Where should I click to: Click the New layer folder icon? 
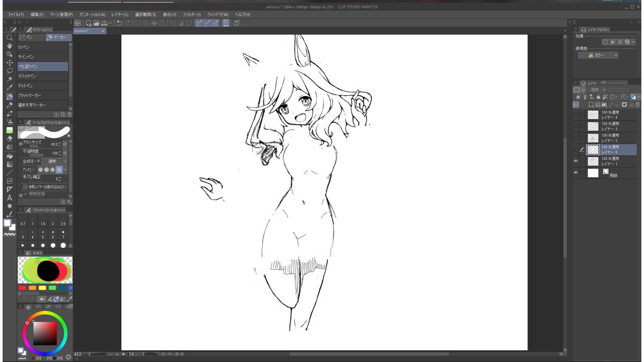coord(604,104)
